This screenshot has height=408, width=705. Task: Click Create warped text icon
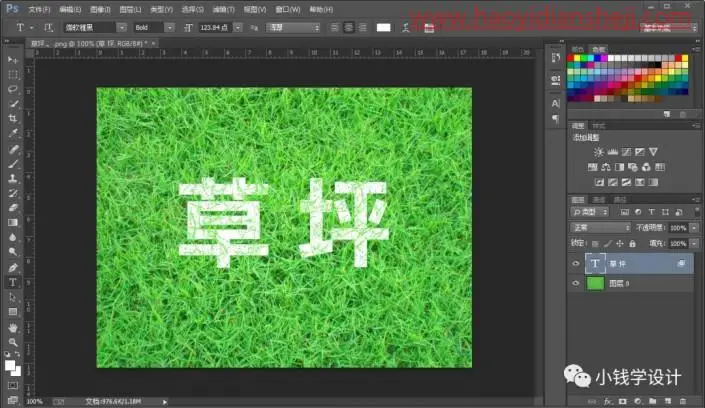click(406, 28)
